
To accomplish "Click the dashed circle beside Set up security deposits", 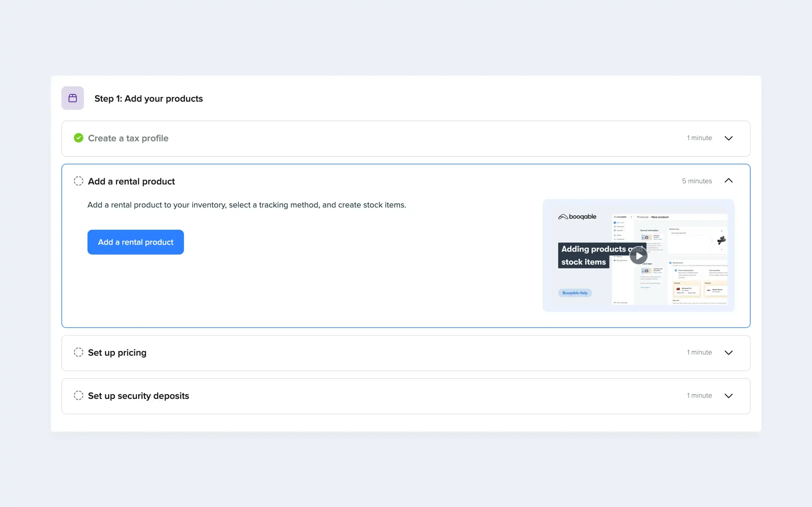I will [78, 396].
